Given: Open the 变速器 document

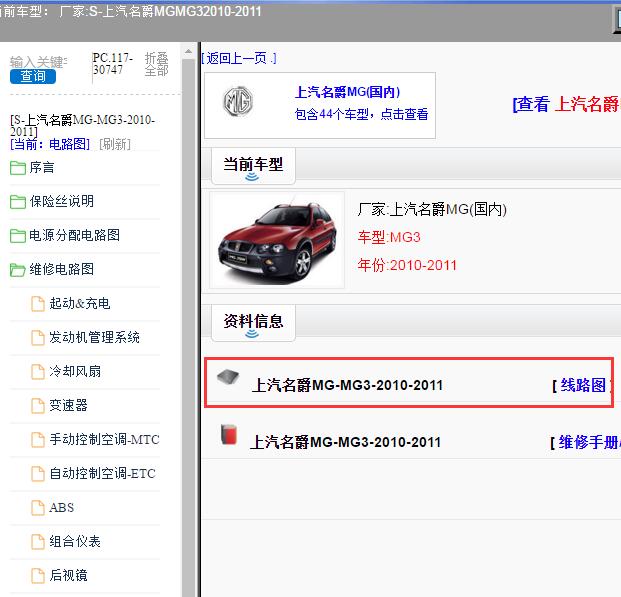Looking at the screenshot, I should (x=68, y=405).
